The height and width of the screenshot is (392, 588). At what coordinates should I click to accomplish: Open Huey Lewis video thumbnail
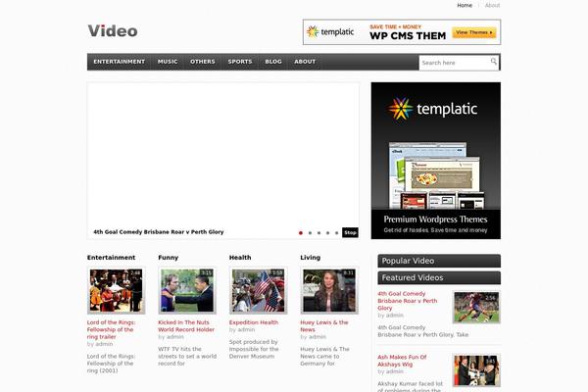(329, 291)
